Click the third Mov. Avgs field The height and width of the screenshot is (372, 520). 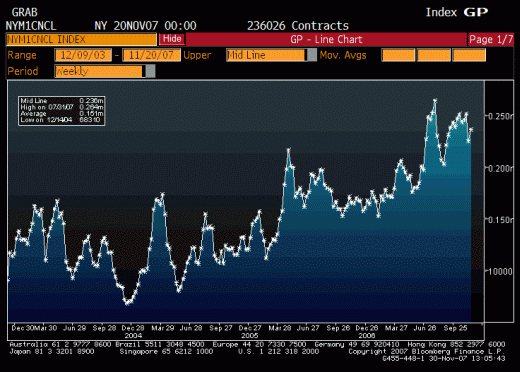click(x=469, y=55)
